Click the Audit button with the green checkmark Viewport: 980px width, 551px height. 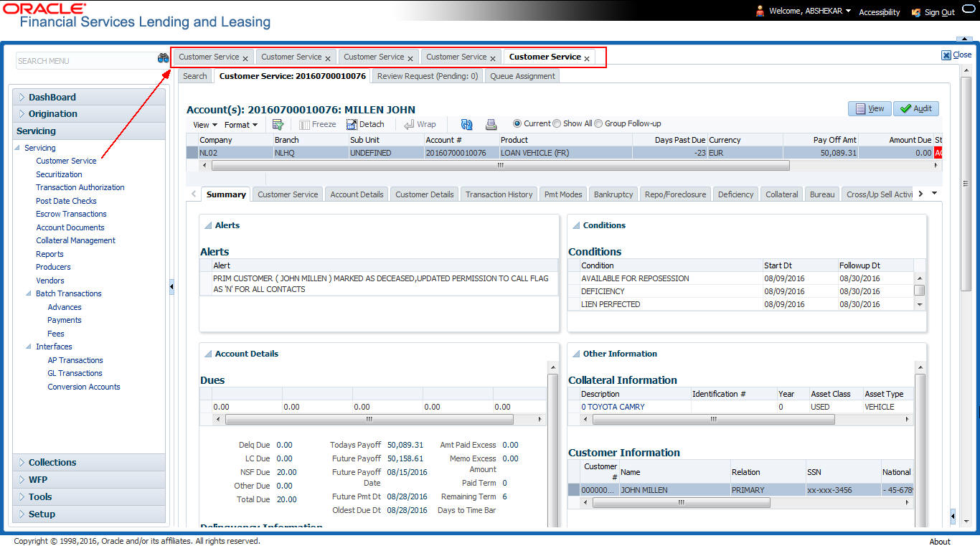pos(916,108)
